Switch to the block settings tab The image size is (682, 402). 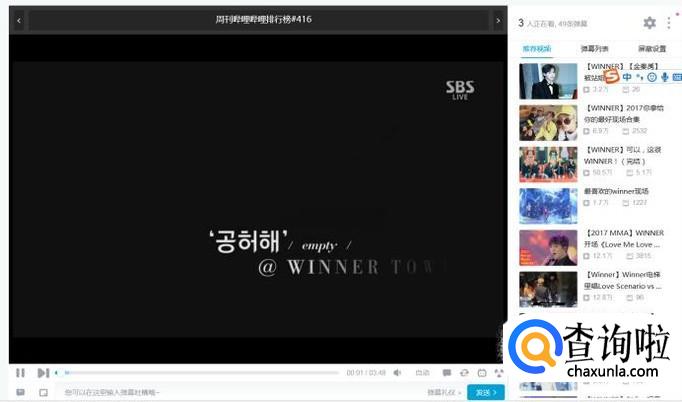(x=652, y=49)
